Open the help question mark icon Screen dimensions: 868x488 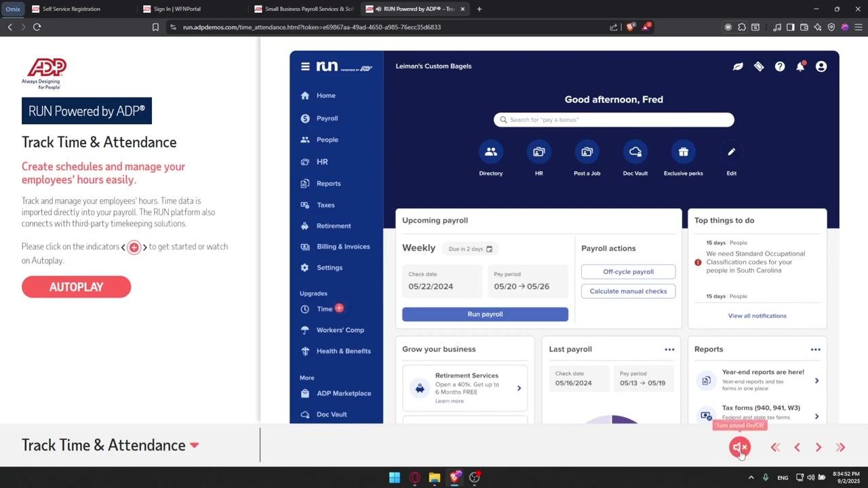780,66
